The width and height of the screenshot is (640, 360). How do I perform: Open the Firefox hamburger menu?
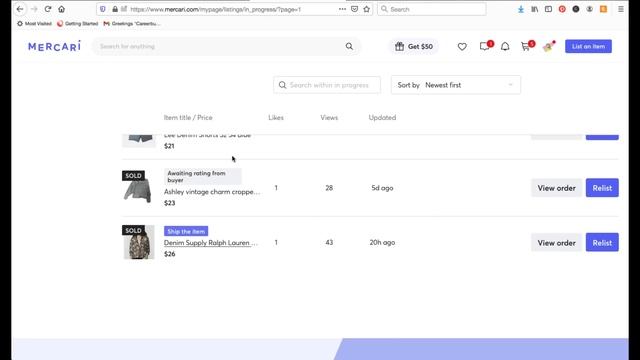pyautogui.click(x=621, y=9)
